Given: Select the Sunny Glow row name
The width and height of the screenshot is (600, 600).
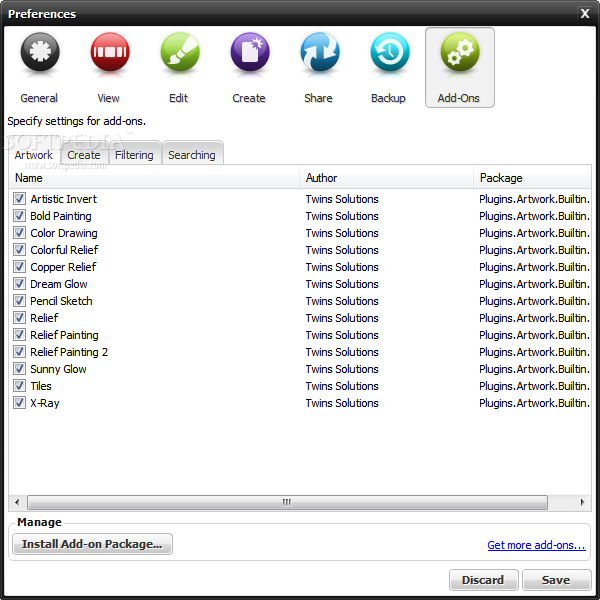Looking at the screenshot, I should click(x=58, y=369).
